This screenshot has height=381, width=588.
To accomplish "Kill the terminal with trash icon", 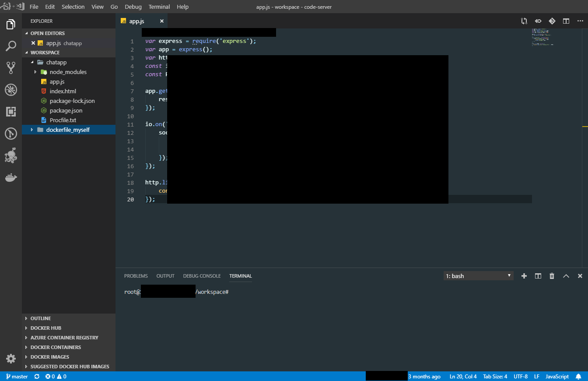I will 552,276.
